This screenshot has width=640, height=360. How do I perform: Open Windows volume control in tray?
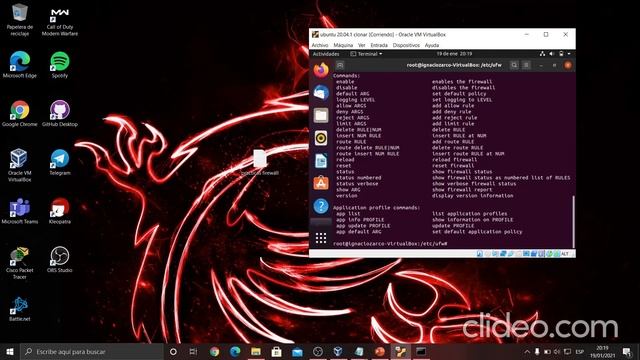557,351
